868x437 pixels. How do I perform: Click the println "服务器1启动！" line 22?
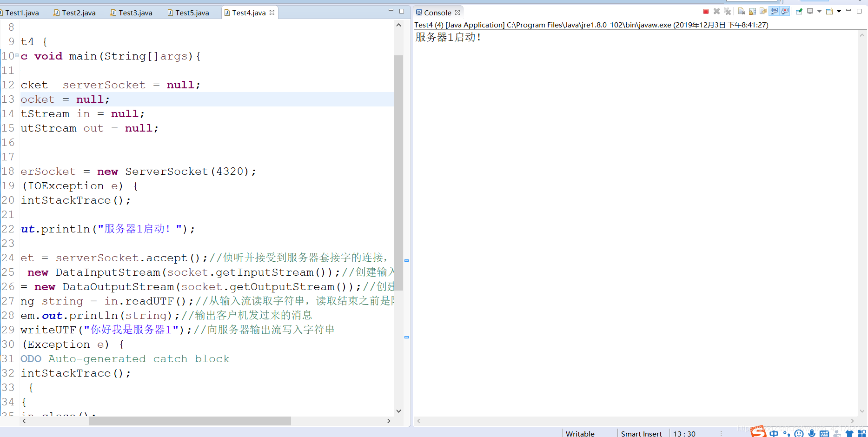pyautogui.click(x=108, y=229)
